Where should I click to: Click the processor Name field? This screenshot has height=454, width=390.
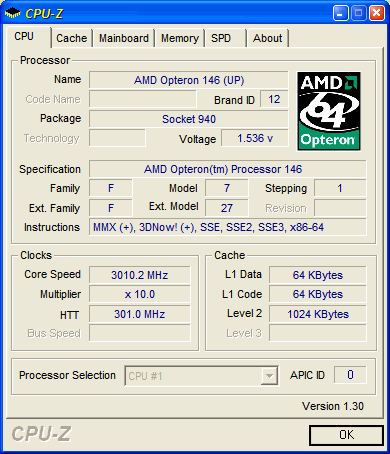(189, 80)
